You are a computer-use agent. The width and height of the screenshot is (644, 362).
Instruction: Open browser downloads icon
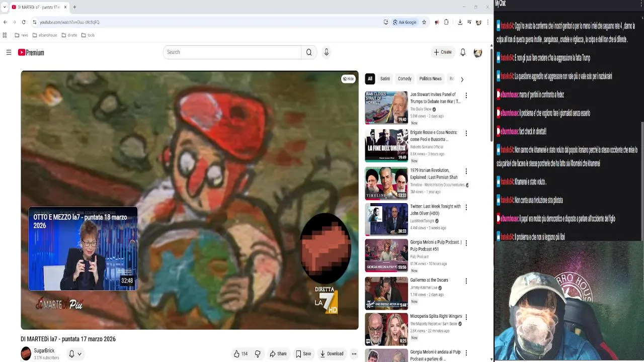coord(460,22)
